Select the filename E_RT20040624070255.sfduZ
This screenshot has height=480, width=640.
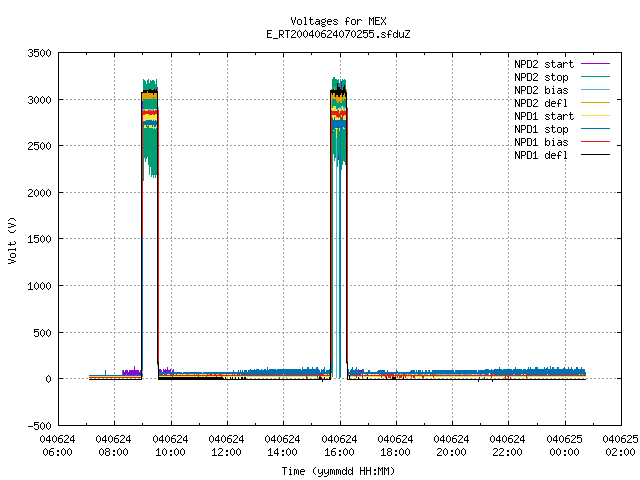click(x=338, y=34)
